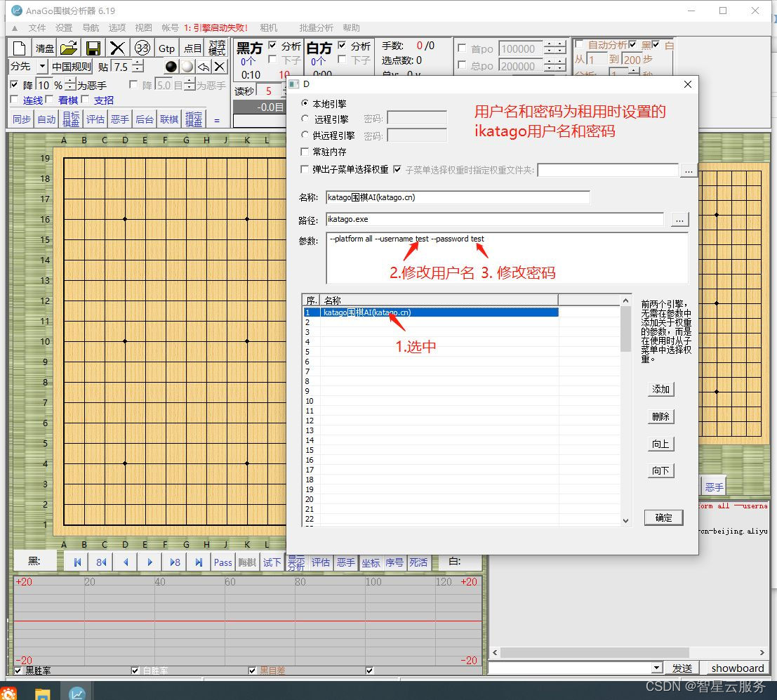Open the 选项 menu

(117, 28)
